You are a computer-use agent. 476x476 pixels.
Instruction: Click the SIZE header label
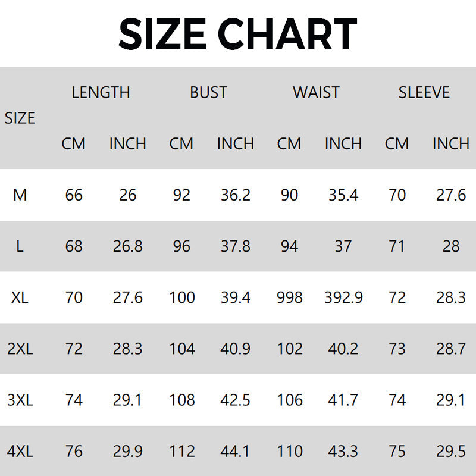tap(20, 118)
